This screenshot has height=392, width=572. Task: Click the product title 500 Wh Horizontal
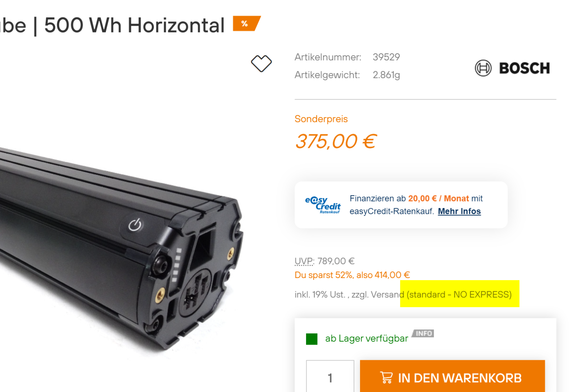[x=134, y=25]
